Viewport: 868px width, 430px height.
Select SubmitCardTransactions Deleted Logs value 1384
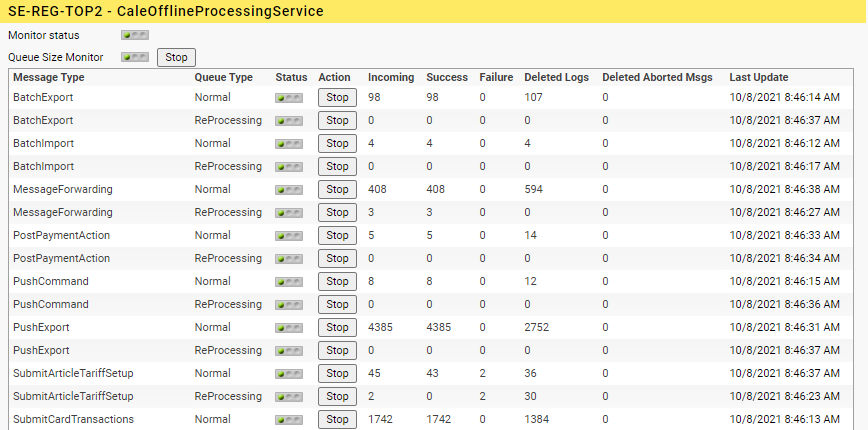click(x=537, y=419)
